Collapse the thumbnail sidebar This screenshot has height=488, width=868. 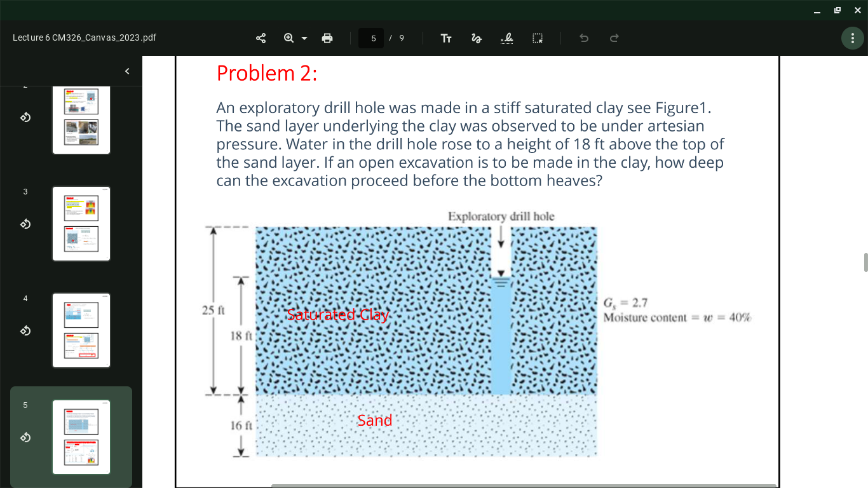[126, 71]
